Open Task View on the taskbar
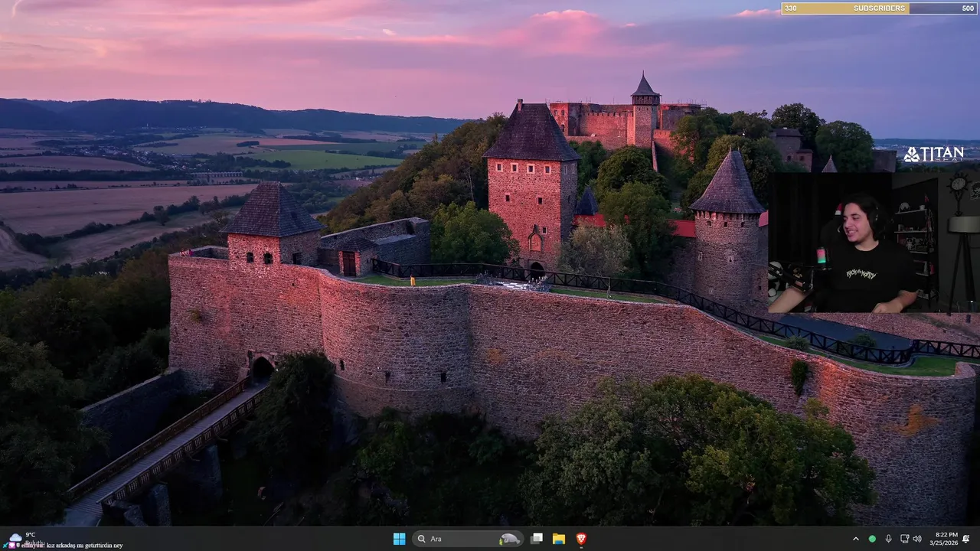 click(x=537, y=539)
